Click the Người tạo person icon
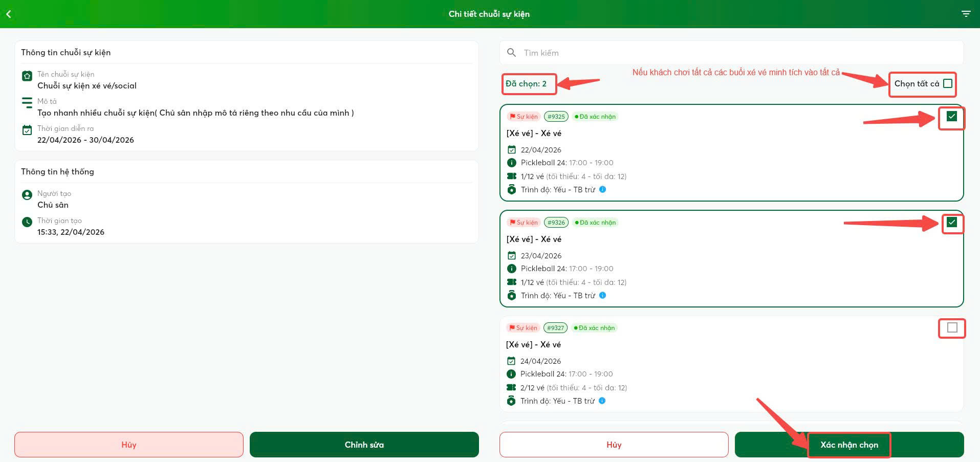Viewport: 980px width, 462px height. click(27, 195)
